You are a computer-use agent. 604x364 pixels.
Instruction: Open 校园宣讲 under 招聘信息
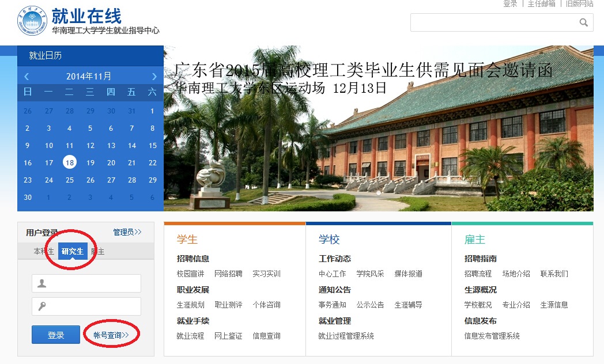coord(190,274)
